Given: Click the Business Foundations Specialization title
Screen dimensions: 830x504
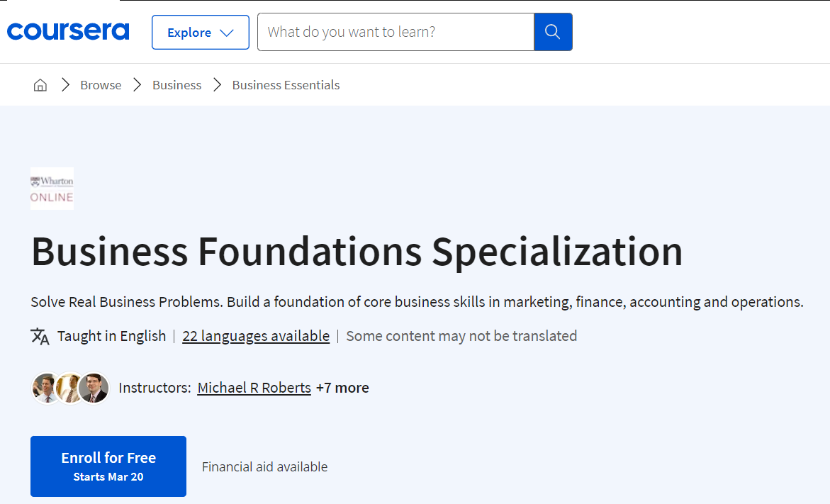Looking at the screenshot, I should tap(357, 251).
